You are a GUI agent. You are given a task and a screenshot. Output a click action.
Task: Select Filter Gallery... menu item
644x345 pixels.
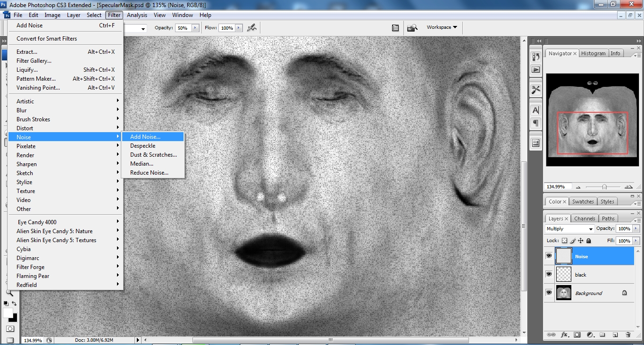click(x=66, y=61)
